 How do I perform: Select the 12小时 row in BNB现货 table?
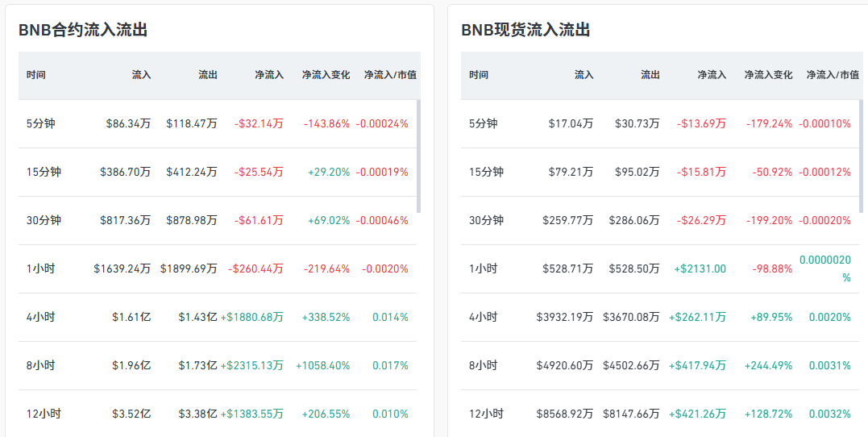662,414
